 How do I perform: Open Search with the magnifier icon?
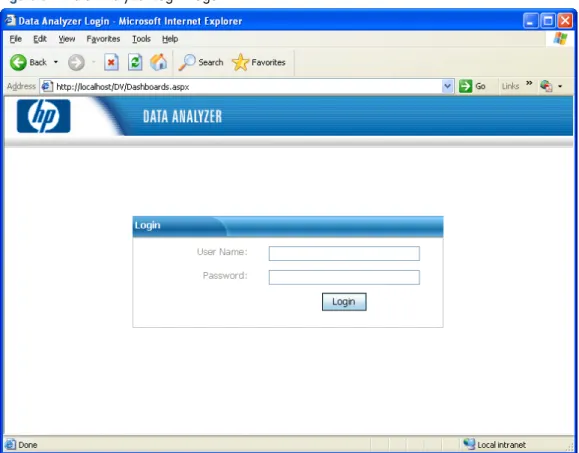187,62
